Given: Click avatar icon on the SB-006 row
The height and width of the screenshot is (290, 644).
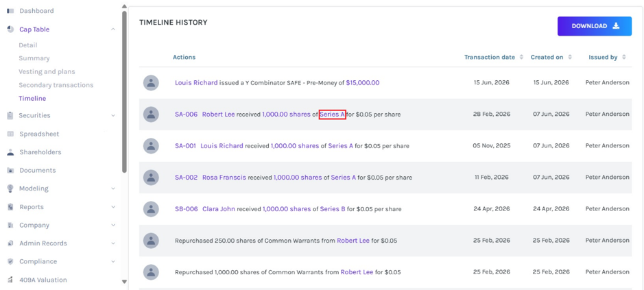Looking at the screenshot, I should (x=151, y=209).
